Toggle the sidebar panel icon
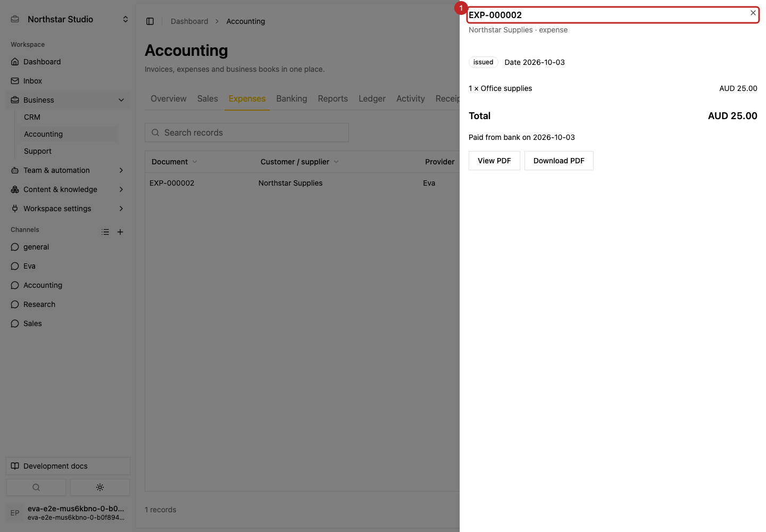 (x=150, y=21)
